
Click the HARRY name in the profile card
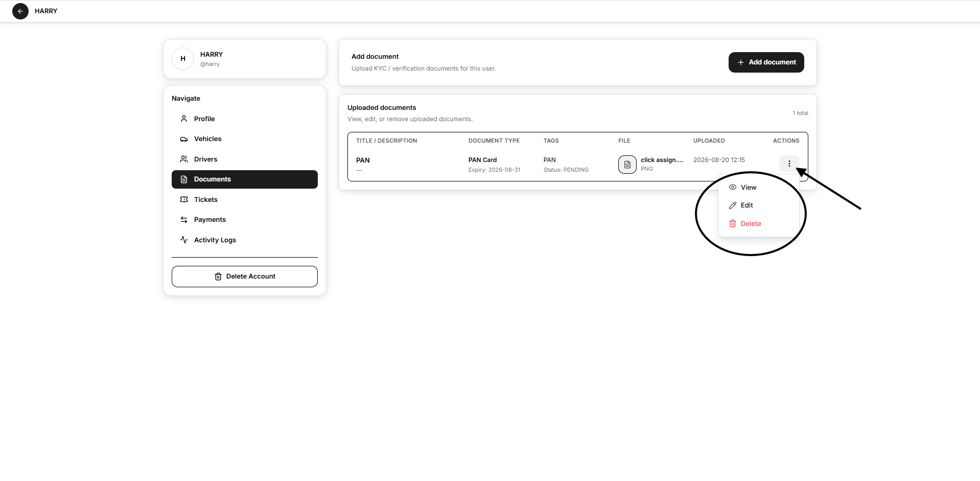pyautogui.click(x=212, y=55)
